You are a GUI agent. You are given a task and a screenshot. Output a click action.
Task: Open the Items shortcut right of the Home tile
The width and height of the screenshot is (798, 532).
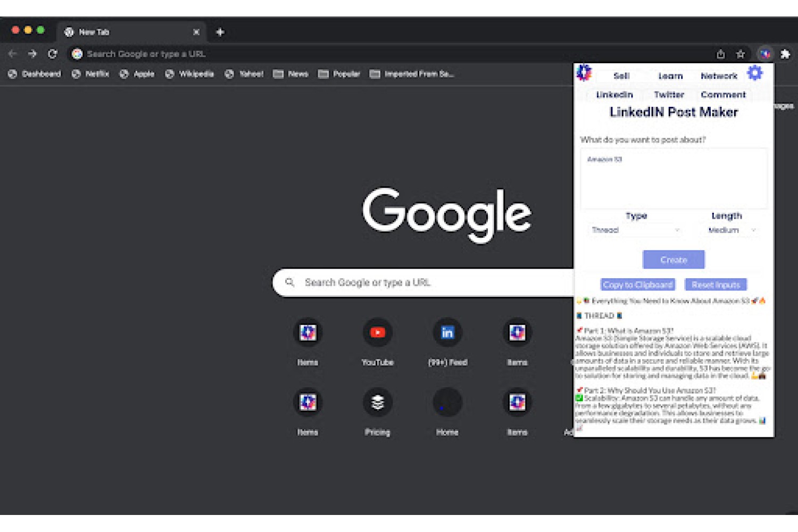pos(517,402)
